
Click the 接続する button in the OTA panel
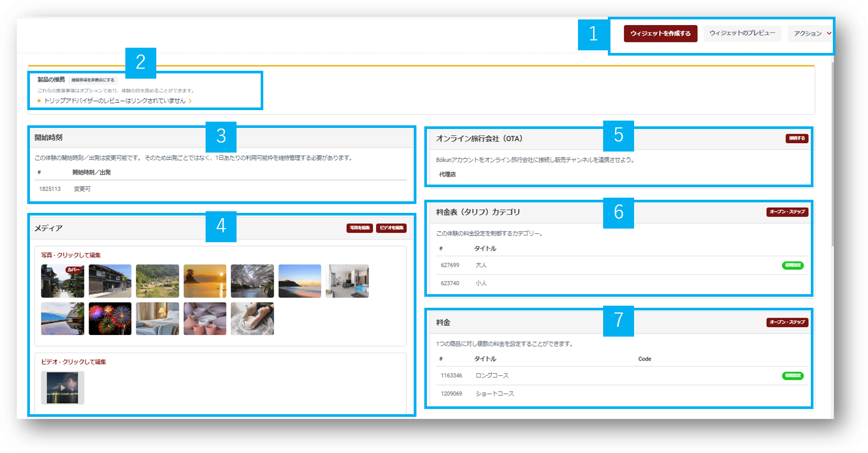[797, 138]
